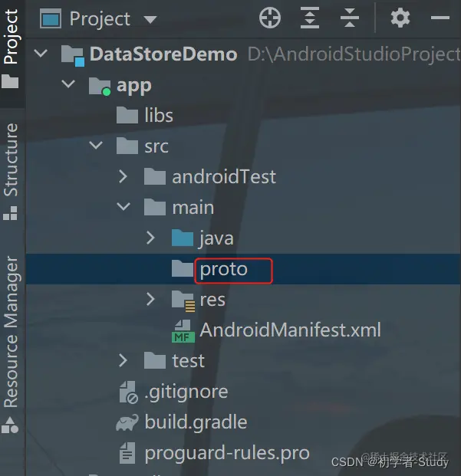Select the proguard-rules.pro file name
The height and width of the screenshot is (476, 461).
click(x=227, y=454)
